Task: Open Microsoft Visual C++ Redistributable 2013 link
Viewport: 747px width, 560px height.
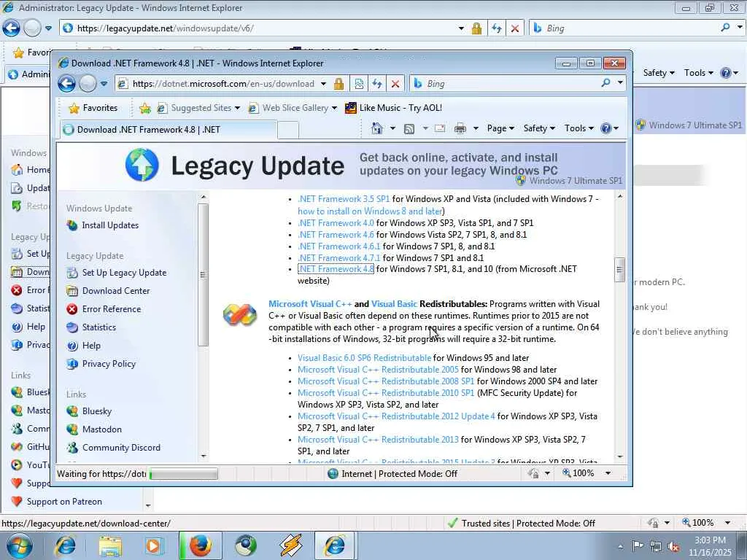Action: pyautogui.click(x=379, y=440)
